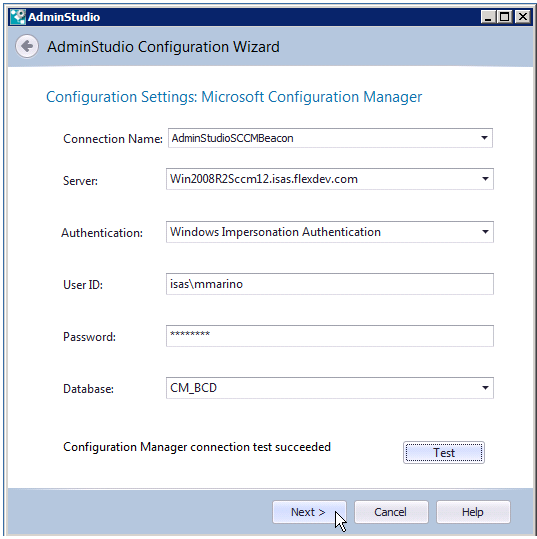Focus the User ID field with isas\mmarino
The width and height of the screenshot is (537, 539).
click(330, 284)
